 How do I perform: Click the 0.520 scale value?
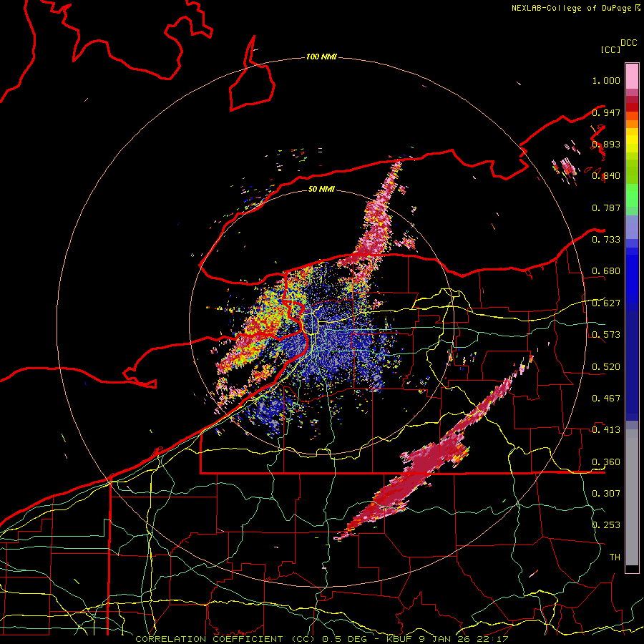click(606, 367)
